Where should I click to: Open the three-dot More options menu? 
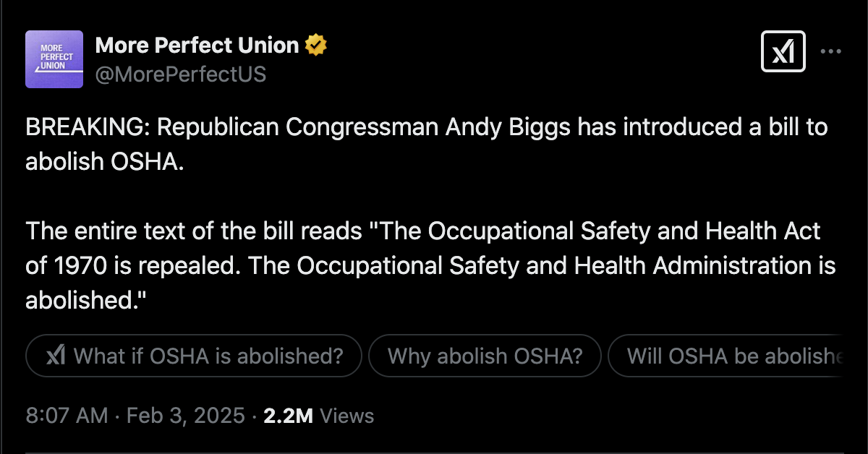tap(830, 51)
